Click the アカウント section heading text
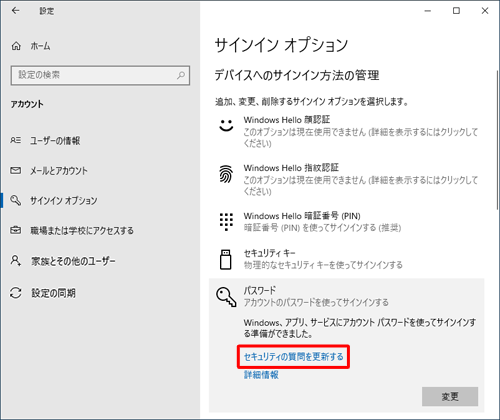This screenshot has width=500, height=420. 27,104
